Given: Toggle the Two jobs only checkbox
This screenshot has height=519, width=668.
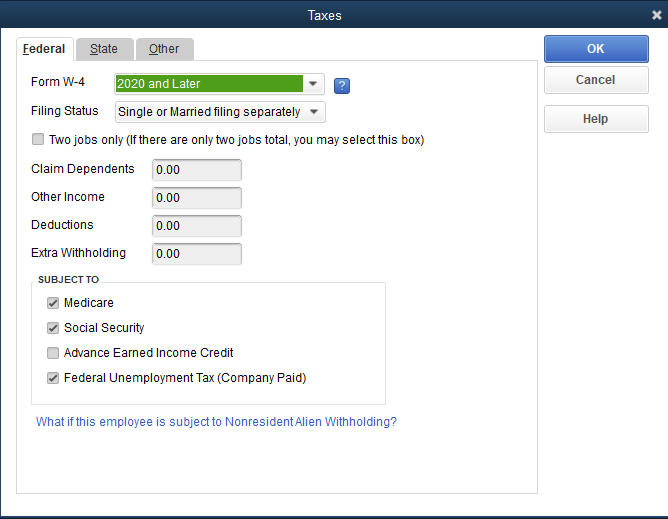Looking at the screenshot, I should [x=39, y=140].
